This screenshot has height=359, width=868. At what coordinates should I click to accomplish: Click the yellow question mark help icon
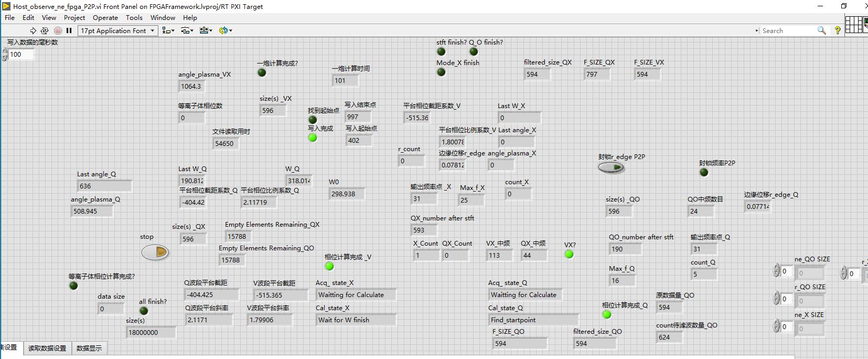(838, 30)
